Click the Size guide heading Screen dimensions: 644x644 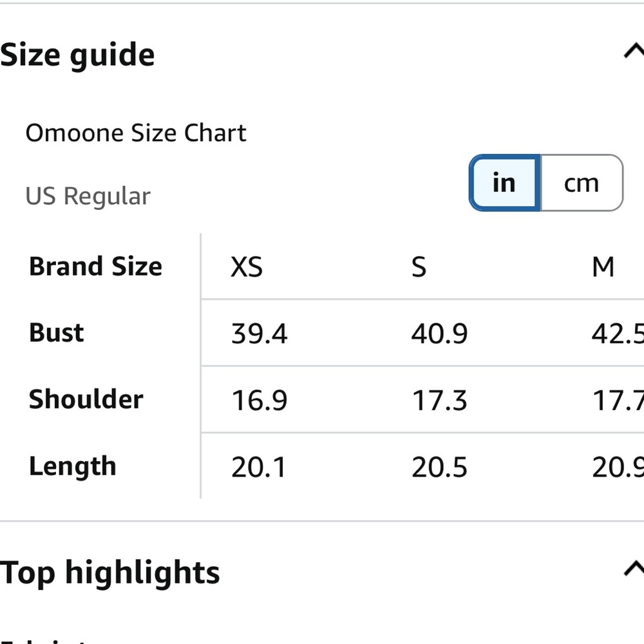(x=77, y=55)
